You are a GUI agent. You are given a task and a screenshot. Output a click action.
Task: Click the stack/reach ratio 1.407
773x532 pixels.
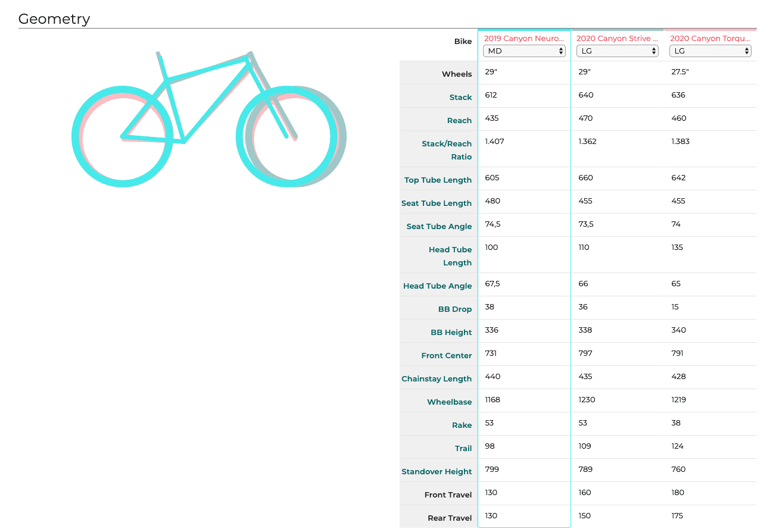click(x=494, y=142)
